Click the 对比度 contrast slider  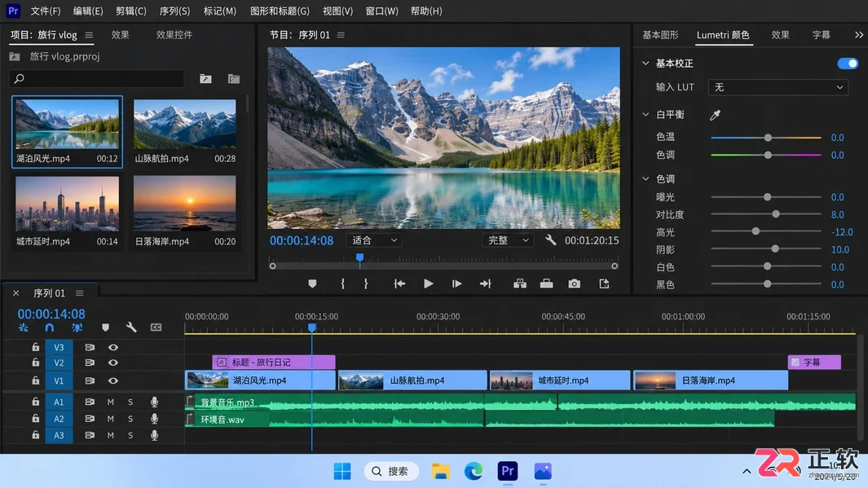pos(766,214)
